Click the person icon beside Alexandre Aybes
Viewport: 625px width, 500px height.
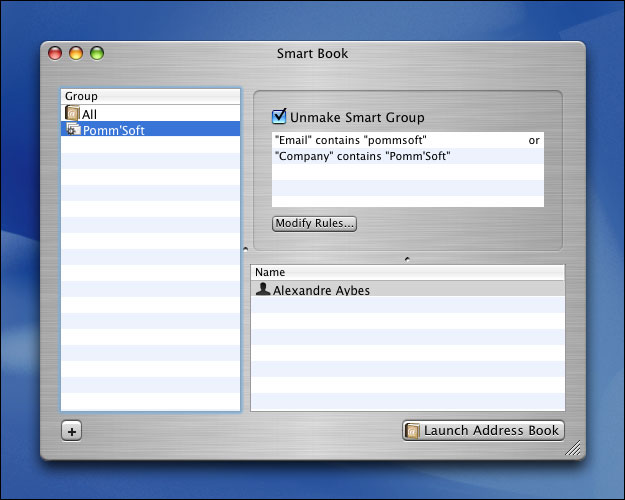pyautogui.click(x=263, y=289)
